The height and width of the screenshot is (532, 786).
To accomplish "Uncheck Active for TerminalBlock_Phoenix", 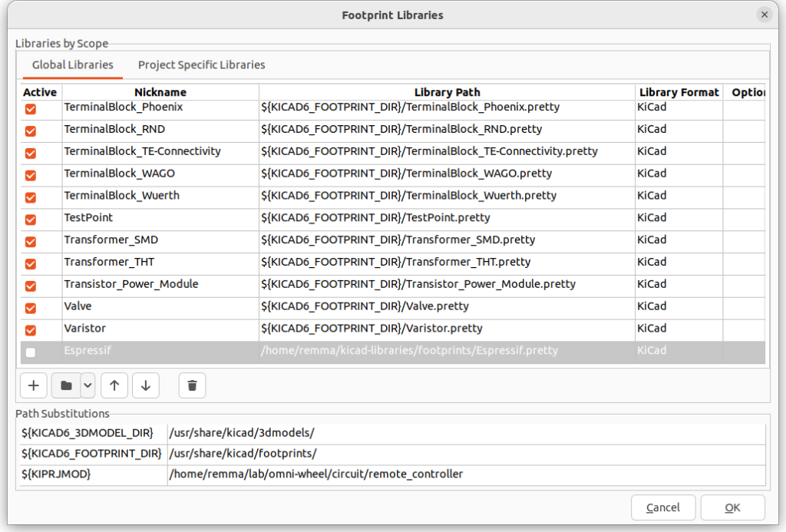I will point(31,109).
